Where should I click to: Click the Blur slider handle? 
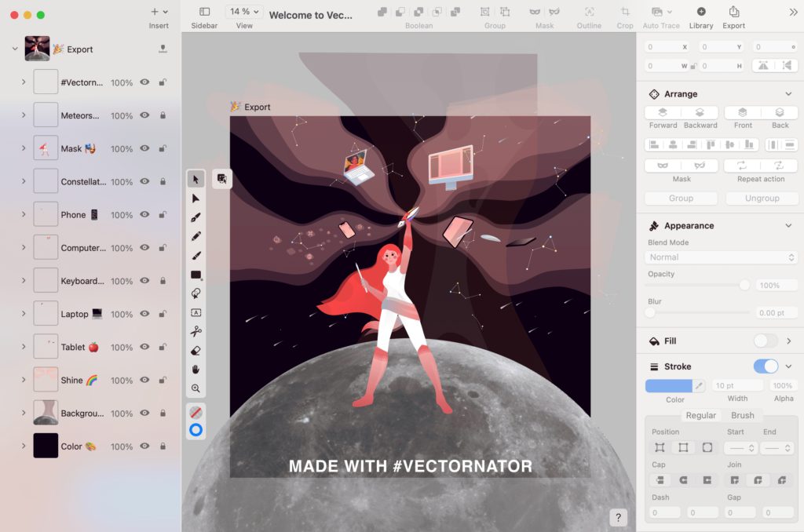(x=650, y=312)
